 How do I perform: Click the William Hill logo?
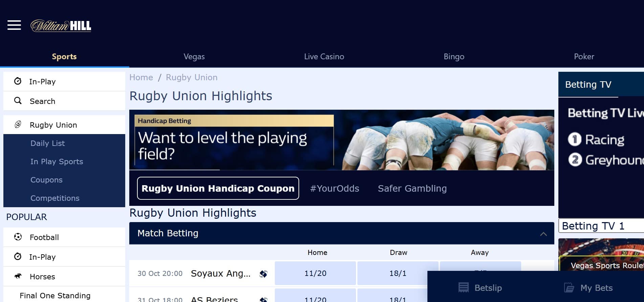click(61, 26)
